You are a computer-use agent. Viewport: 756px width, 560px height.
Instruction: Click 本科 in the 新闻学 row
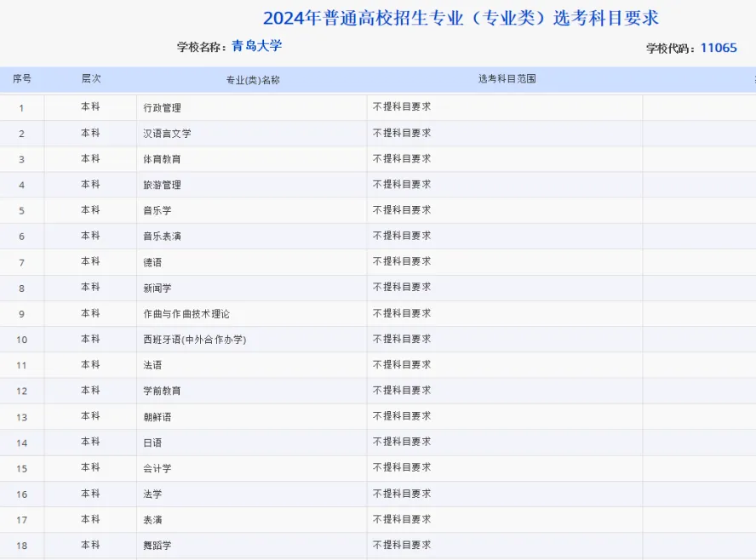[90, 287]
